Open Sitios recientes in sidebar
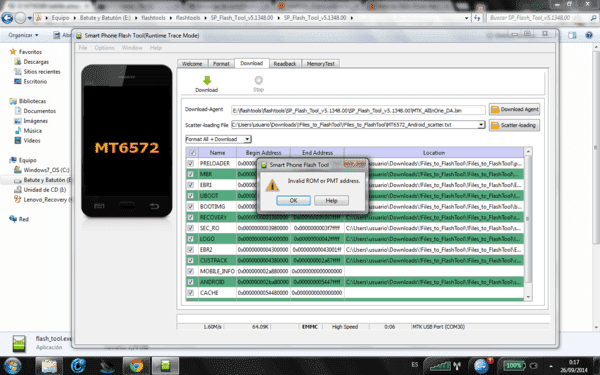600x375 pixels. point(42,72)
